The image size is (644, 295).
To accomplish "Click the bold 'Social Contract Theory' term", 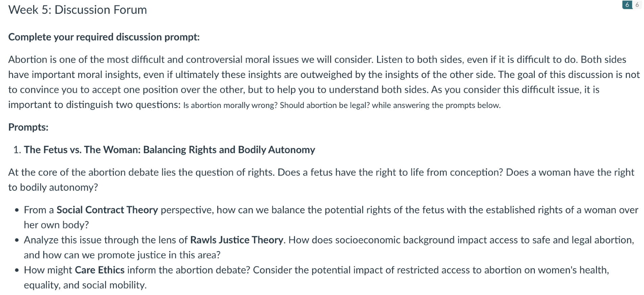I will coord(107,210).
